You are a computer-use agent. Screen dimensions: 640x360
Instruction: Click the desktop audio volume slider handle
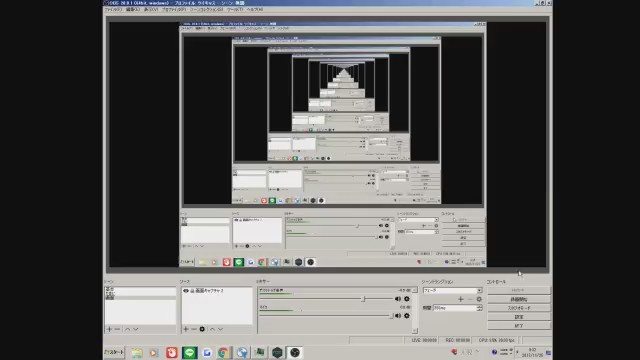[x=363, y=299]
